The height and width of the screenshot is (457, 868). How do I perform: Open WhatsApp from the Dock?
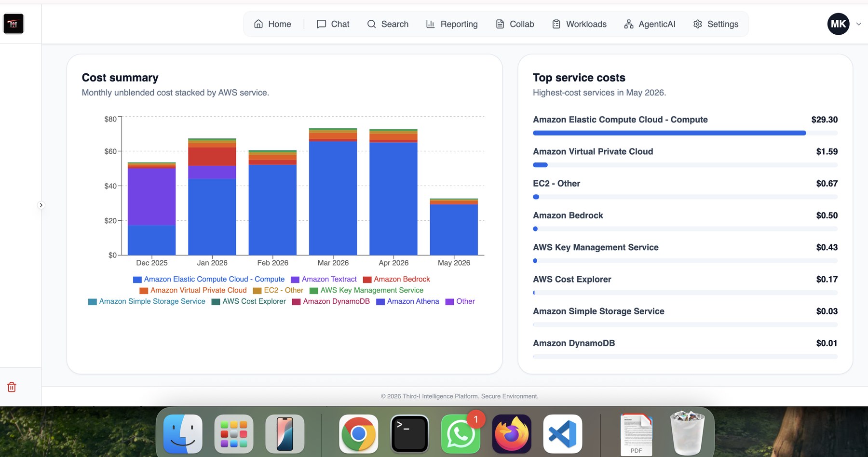[461, 434]
